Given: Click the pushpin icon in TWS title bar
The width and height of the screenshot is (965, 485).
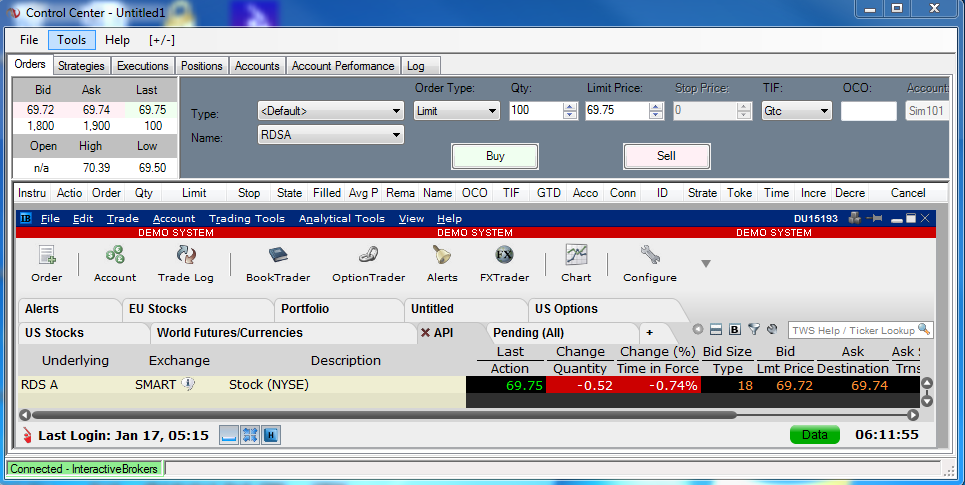Looking at the screenshot, I should (876, 218).
